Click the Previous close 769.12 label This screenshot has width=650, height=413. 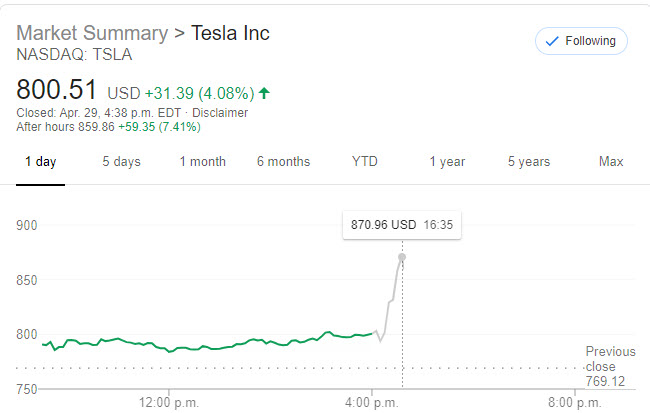tap(610, 366)
